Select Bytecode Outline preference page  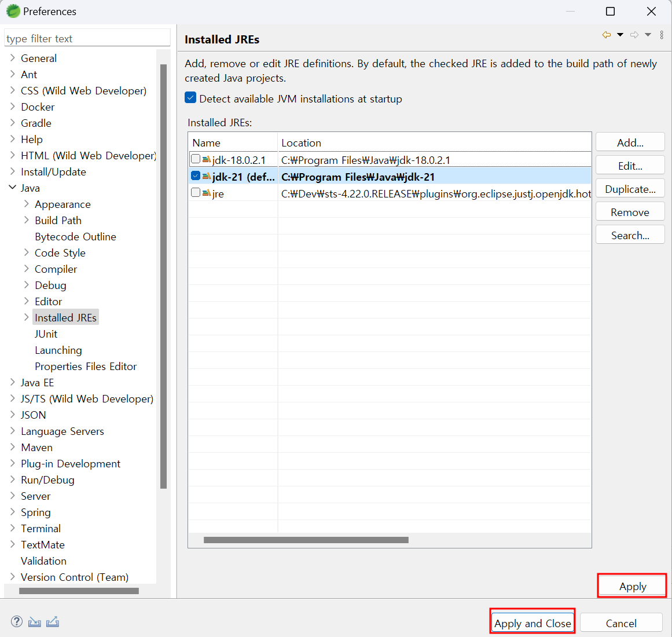coord(75,237)
